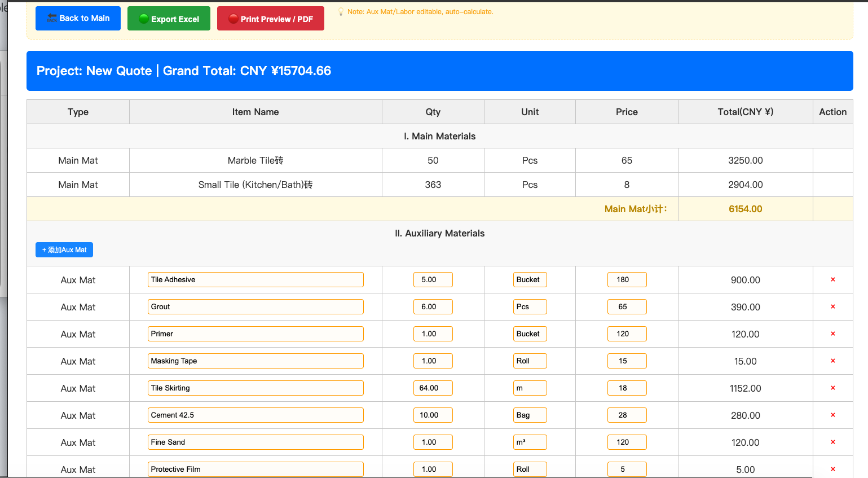Remove the Masking Tape row
The image size is (868, 478).
[832, 361]
